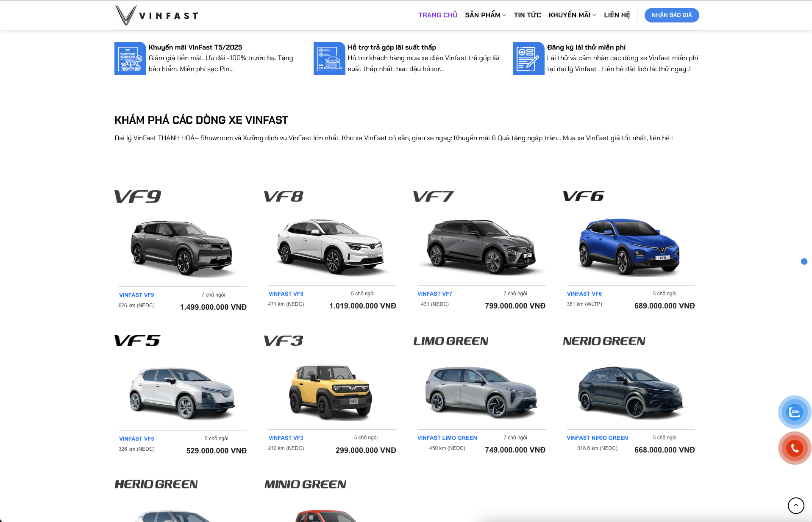Viewport: 812px width, 522px height.
Task: Click the NHẬN BÁO GIÁ button
Action: pos(671,15)
